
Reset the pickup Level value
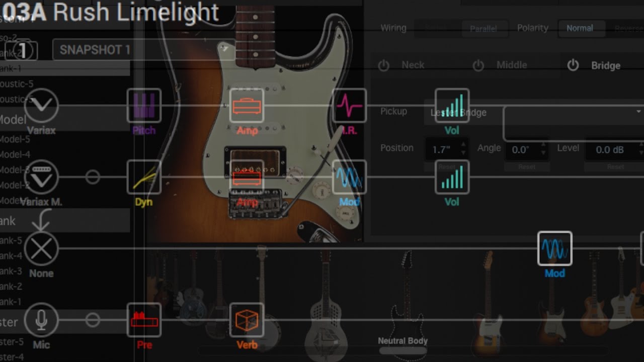(x=615, y=166)
